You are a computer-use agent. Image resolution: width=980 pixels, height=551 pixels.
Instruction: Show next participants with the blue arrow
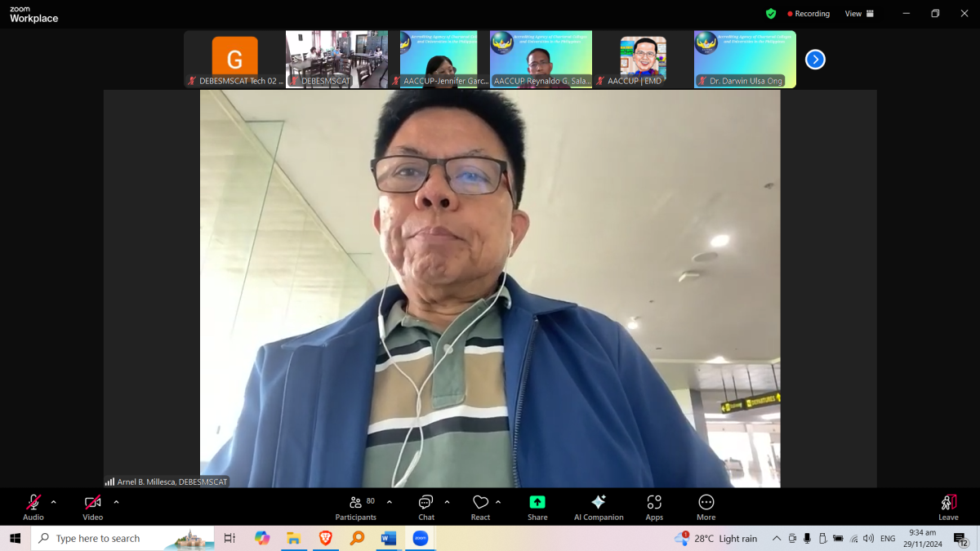[x=815, y=60]
